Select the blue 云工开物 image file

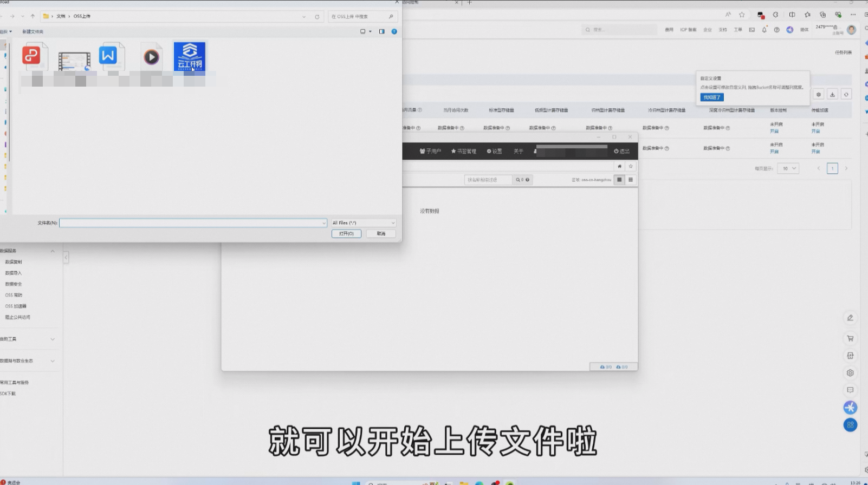[x=190, y=56]
